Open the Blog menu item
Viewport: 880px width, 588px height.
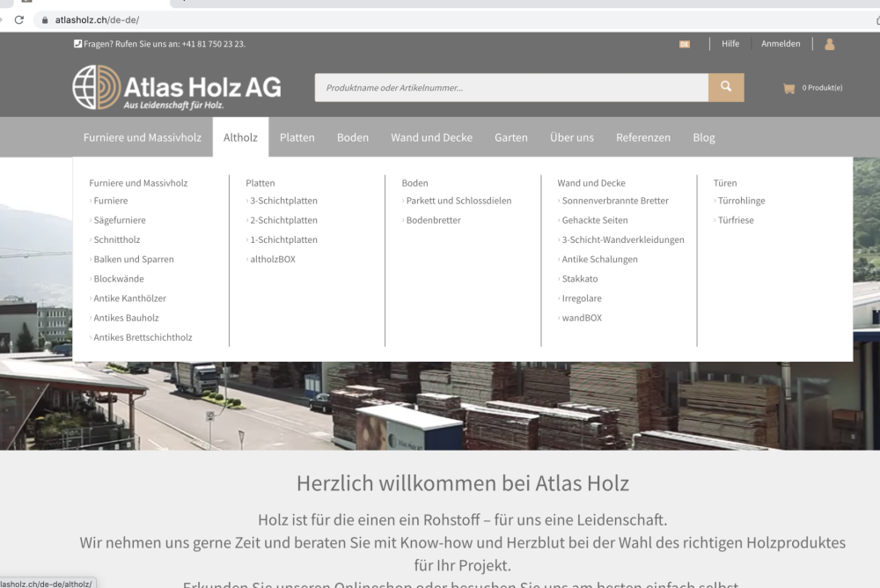point(703,137)
